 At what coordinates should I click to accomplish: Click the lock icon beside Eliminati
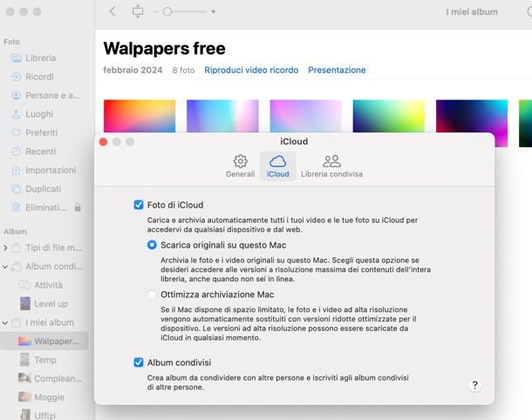click(x=78, y=207)
